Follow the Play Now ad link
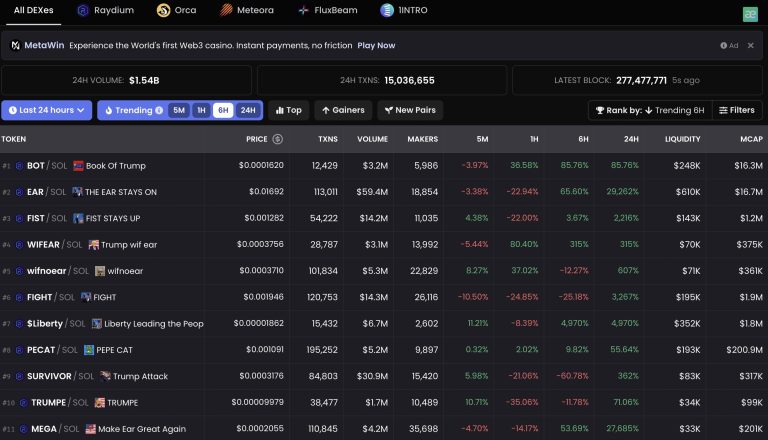This screenshot has height=440, width=768. pyautogui.click(x=376, y=46)
